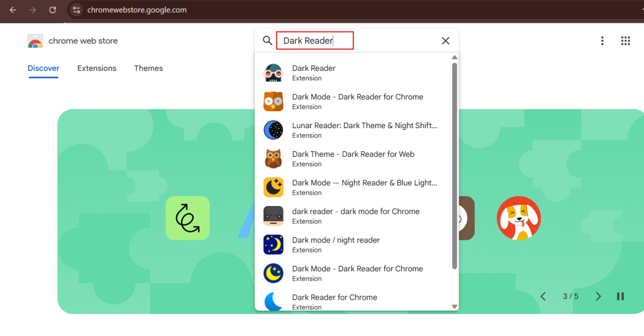Click suggestions scrollbar up arrow
644x336 pixels.
tap(454, 57)
